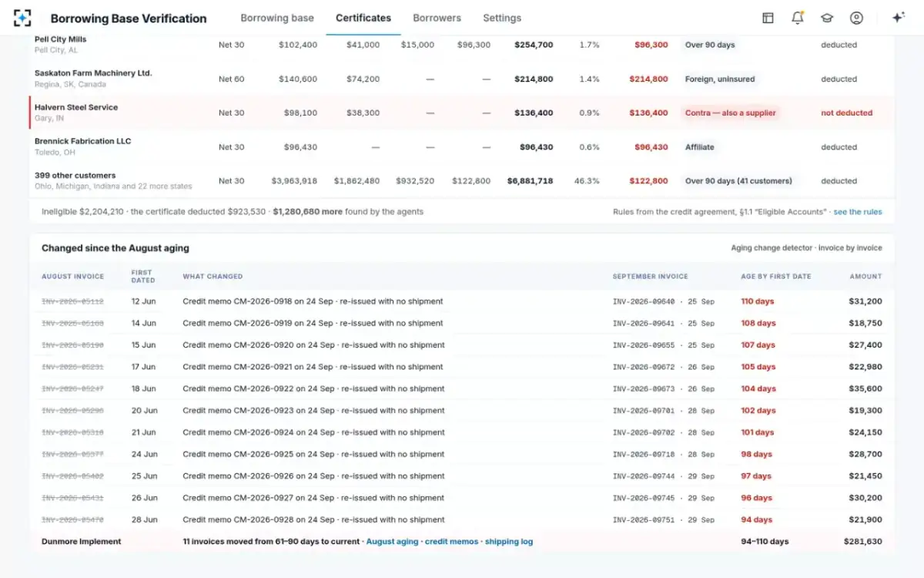Click 'Contra — also a supplier' tag
This screenshot has width=924, height=578.
[731, 113]
